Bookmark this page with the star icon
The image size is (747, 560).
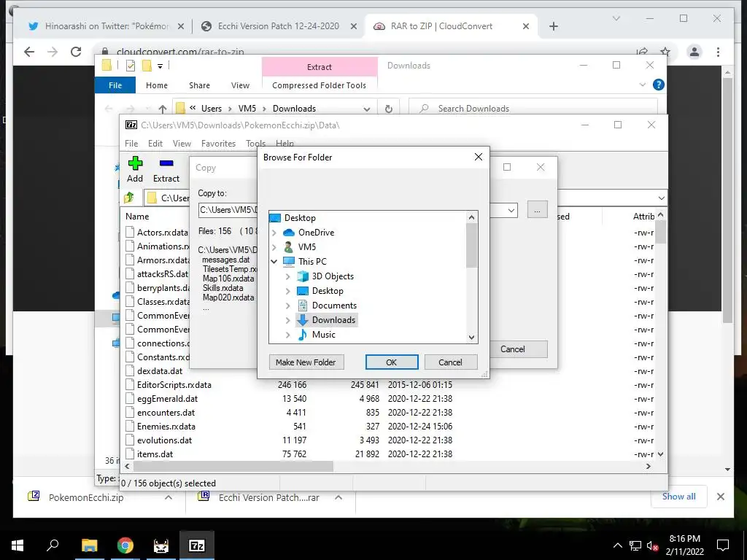665,52
